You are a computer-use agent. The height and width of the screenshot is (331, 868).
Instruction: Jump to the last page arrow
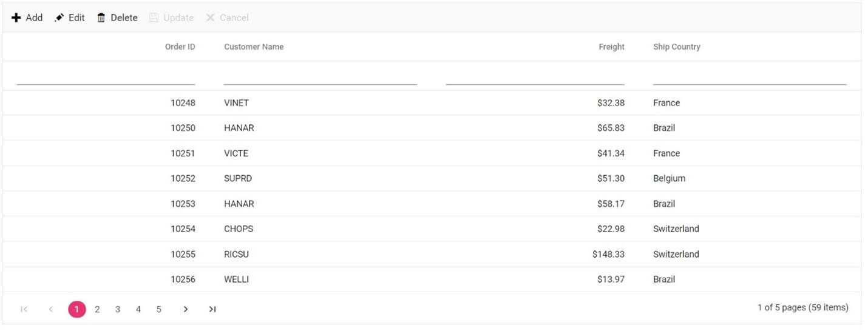(x=212, y=309)
